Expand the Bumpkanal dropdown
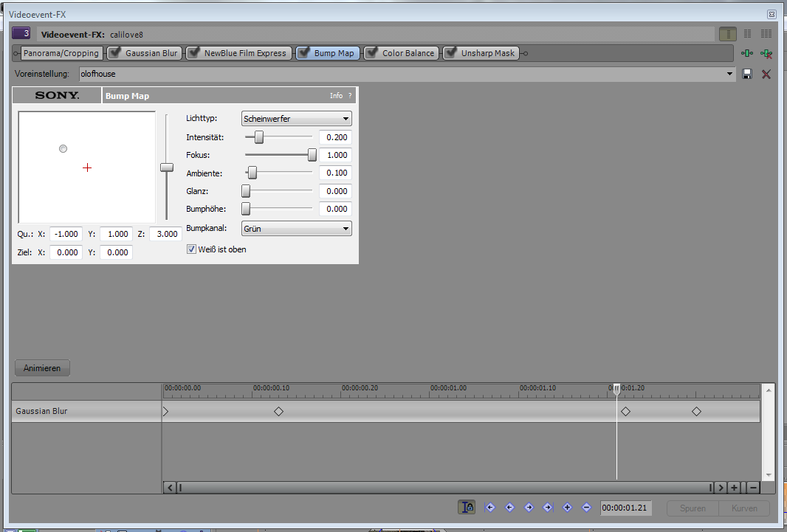 click(x=296, y=229)
